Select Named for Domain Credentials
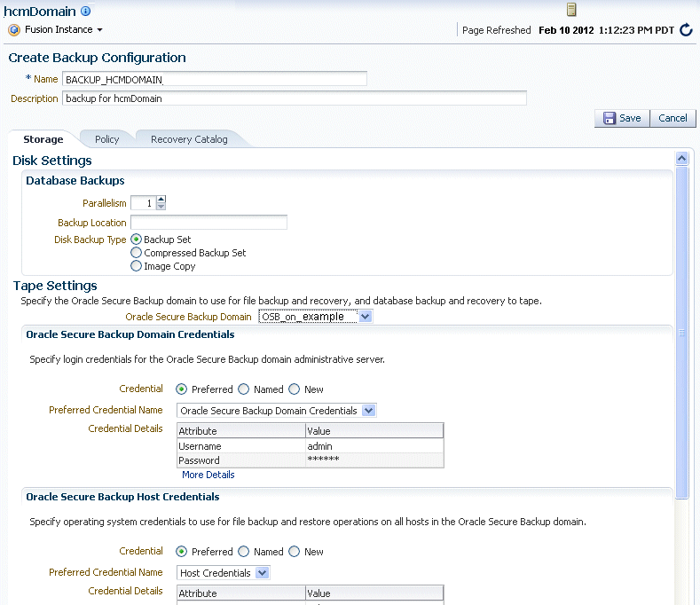The image size is (700, 605). tap(244, 389)
